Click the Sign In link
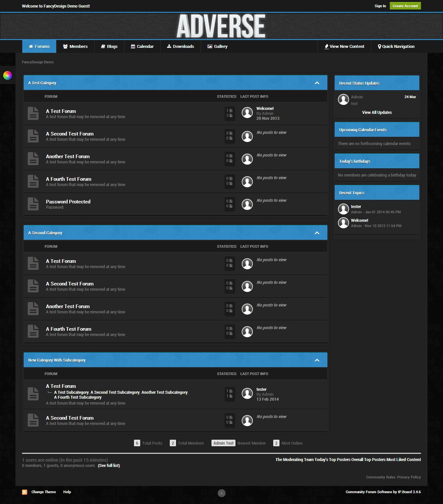443x504 pixels. [380, 6]
